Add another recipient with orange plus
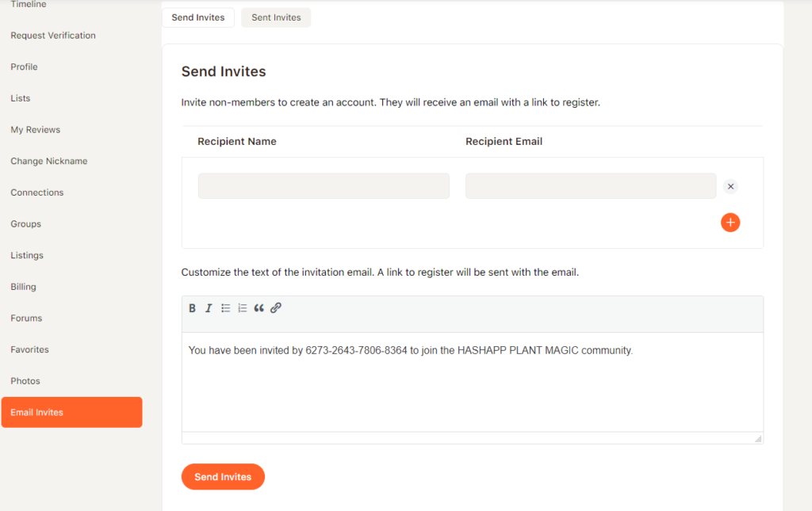The width and height of the screenshot is (812, 511). click(730, 223)
